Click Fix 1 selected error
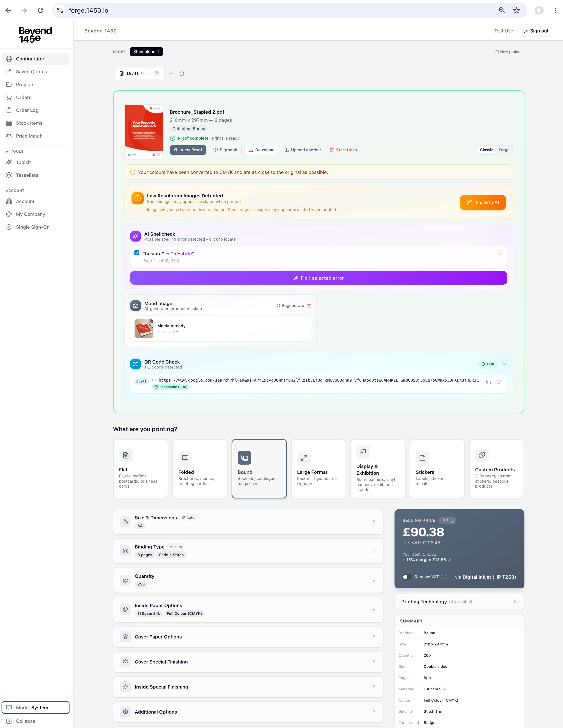563x728 pixels. [318, 278]
